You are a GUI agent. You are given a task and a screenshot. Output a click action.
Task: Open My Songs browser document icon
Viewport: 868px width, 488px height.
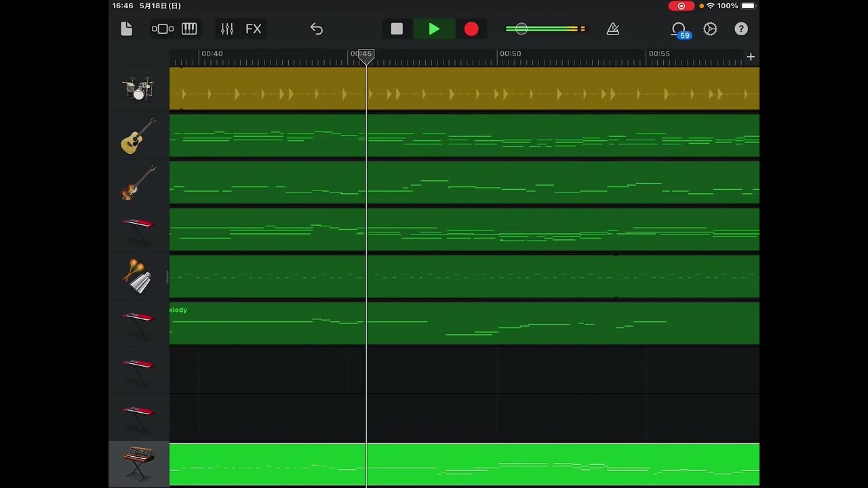[126, 28]
